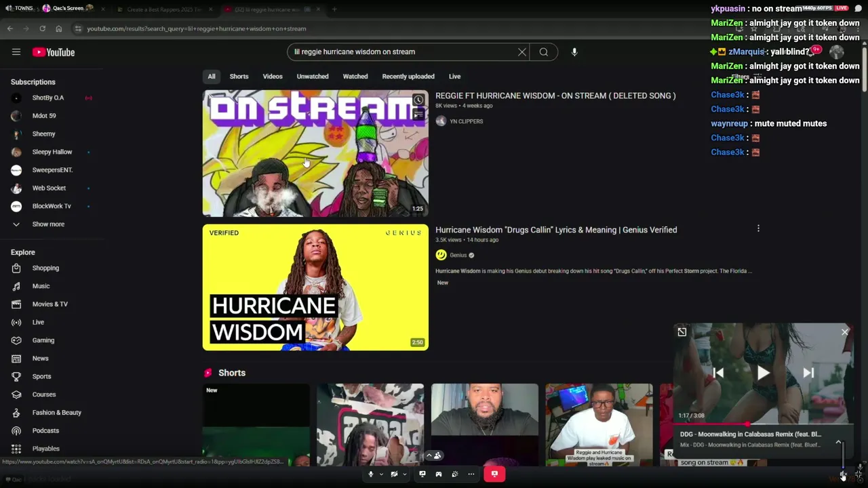This screenshot has height=488, width=868.
Task: Open Podcasts in the sidebar
Action: (x=45, y=431)
